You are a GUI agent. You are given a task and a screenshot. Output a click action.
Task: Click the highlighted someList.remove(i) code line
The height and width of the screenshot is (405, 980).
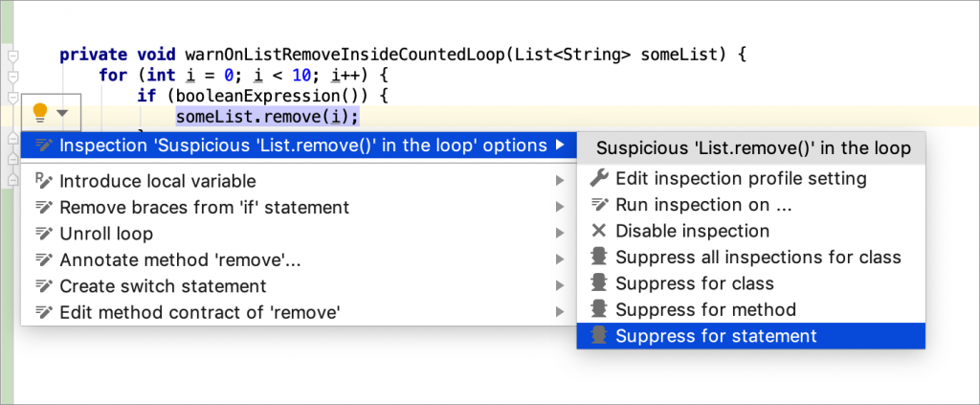coord(268,117)
